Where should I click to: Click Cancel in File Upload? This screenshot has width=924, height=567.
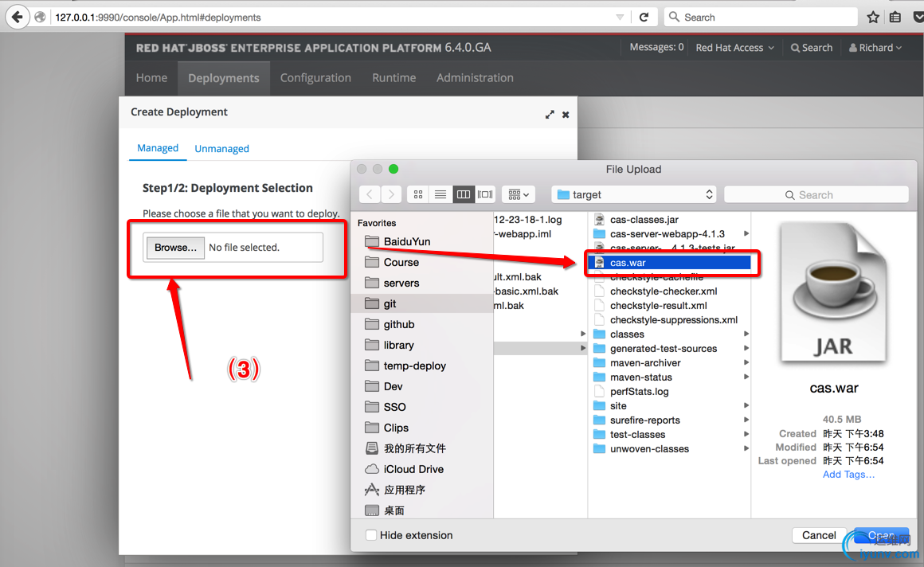[819, 535]
